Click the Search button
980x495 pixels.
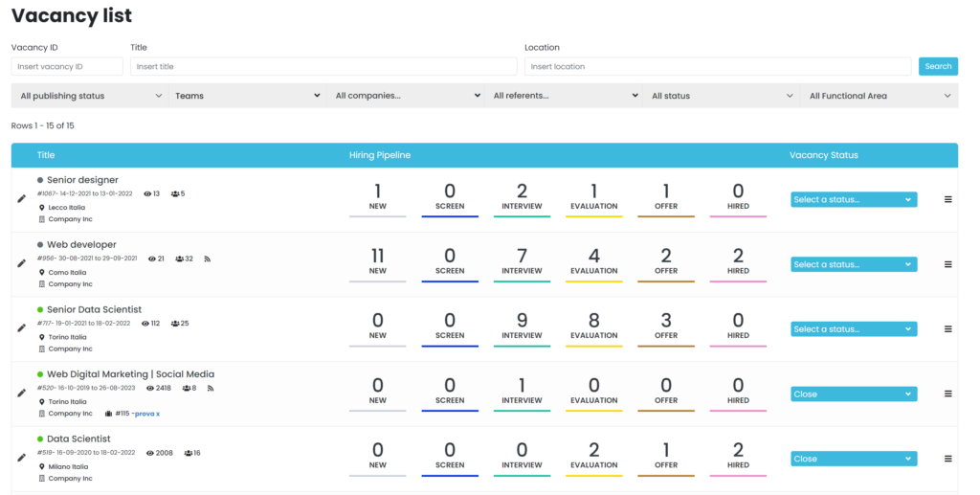pos(938,66)
